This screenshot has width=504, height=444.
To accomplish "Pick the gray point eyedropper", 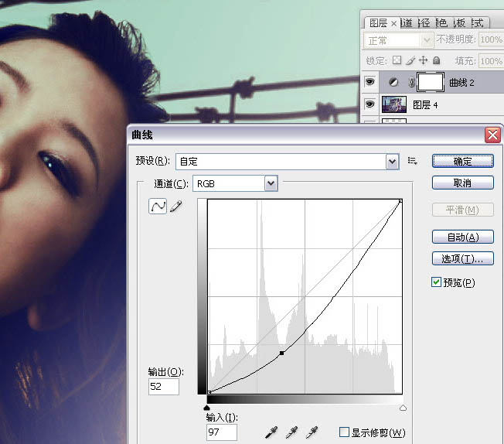I will click(291, 432).
